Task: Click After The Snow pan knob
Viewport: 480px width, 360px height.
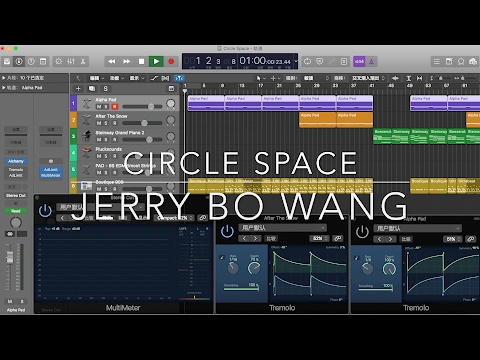Action: click(171, 120)
